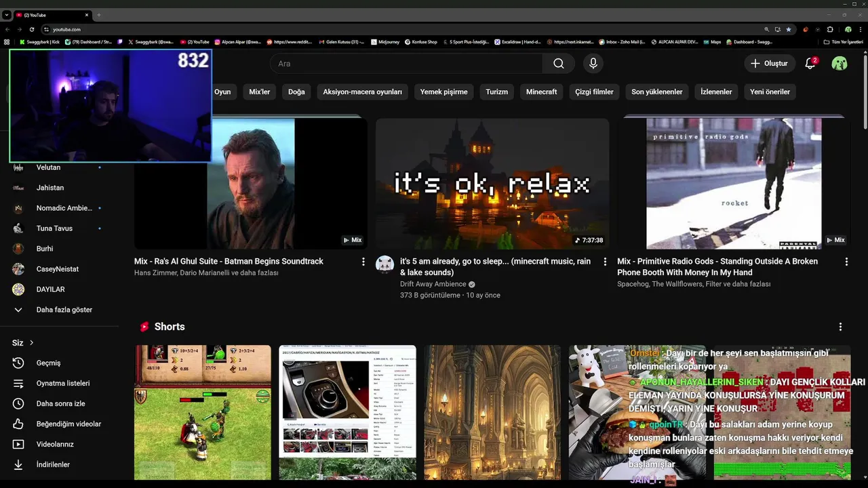868x488 pixels.
Task: Select the Çizgi filmler chip
Action: [x=594, y=91]
